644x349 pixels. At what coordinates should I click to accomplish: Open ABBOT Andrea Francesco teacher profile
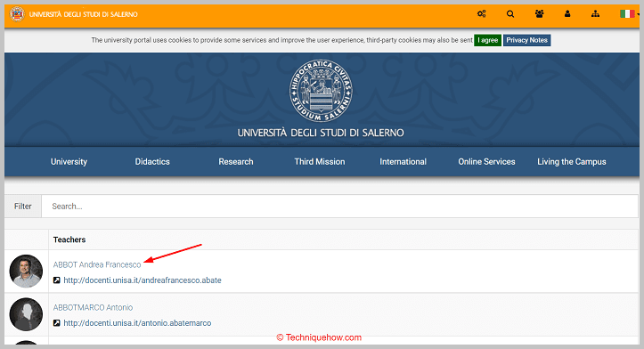[x=97, y=264]
